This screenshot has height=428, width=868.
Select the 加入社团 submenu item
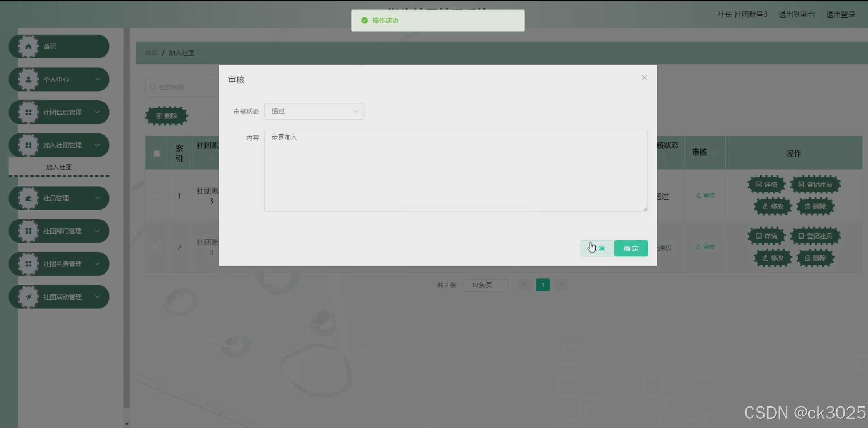pos(59,167)
